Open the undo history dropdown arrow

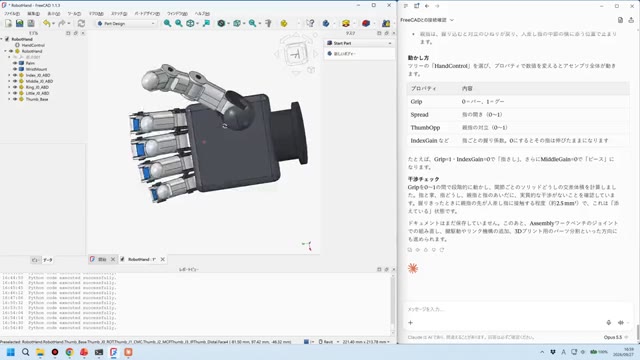[x=53, y=24]
